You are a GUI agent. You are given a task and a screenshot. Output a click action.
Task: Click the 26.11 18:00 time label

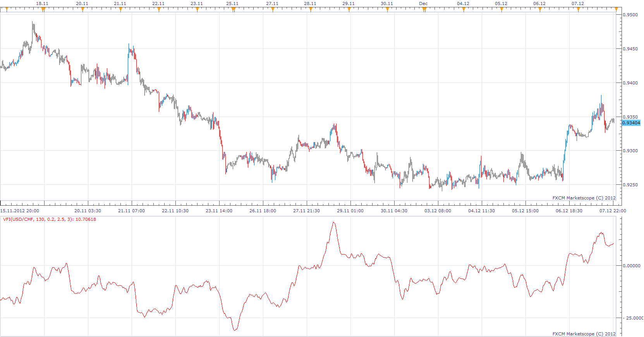tap(263, 211)
